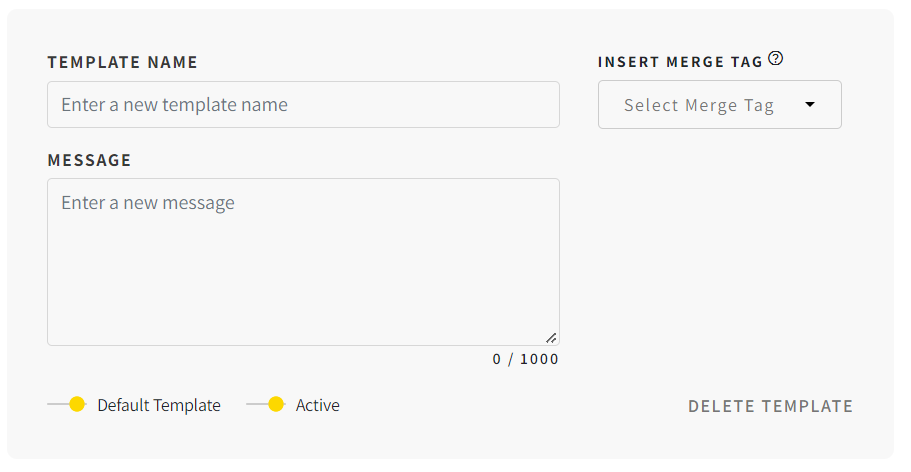Click the message box resize handle icon

pyautogui.click(x=551, y=338)
